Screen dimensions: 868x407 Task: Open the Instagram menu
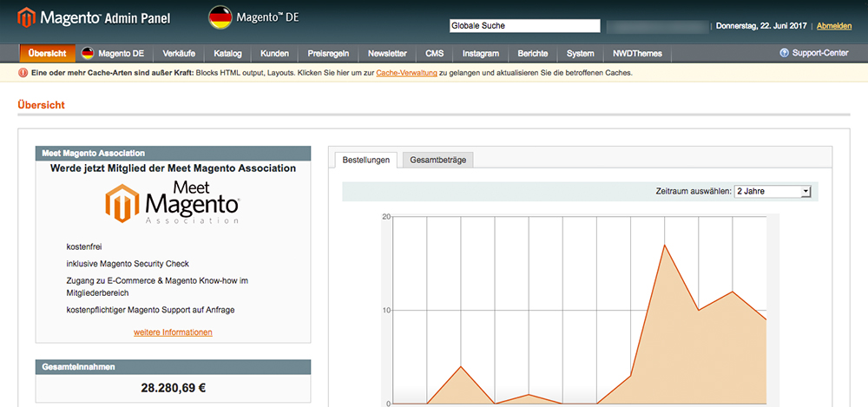481,54
